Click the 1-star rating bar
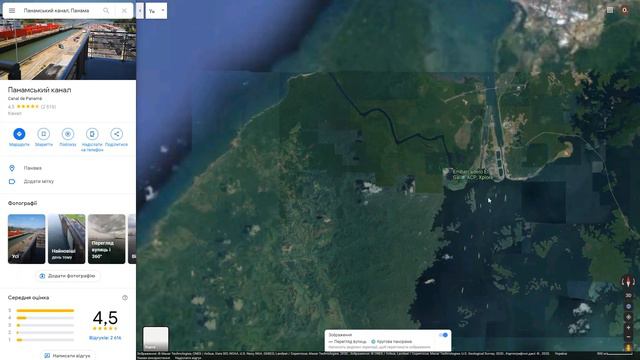 [x=45, y=340]
